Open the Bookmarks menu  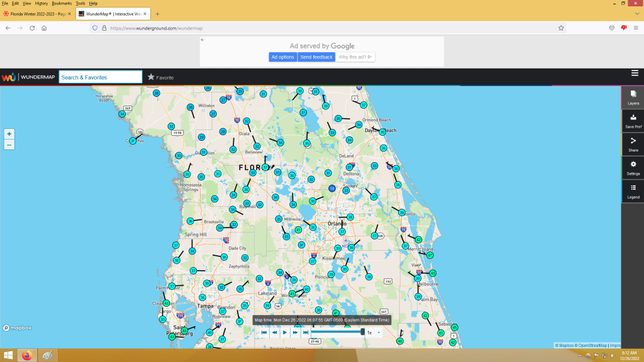click(62, 3)
